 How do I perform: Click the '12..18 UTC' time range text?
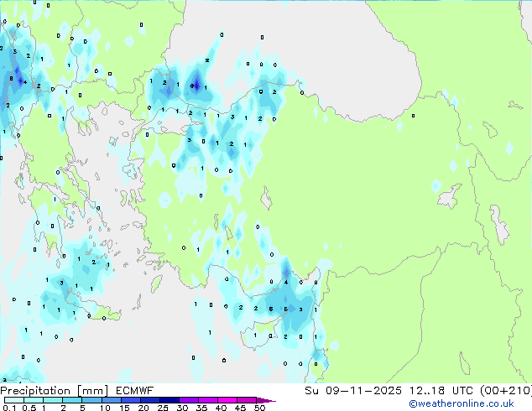[x=441, y=391]
